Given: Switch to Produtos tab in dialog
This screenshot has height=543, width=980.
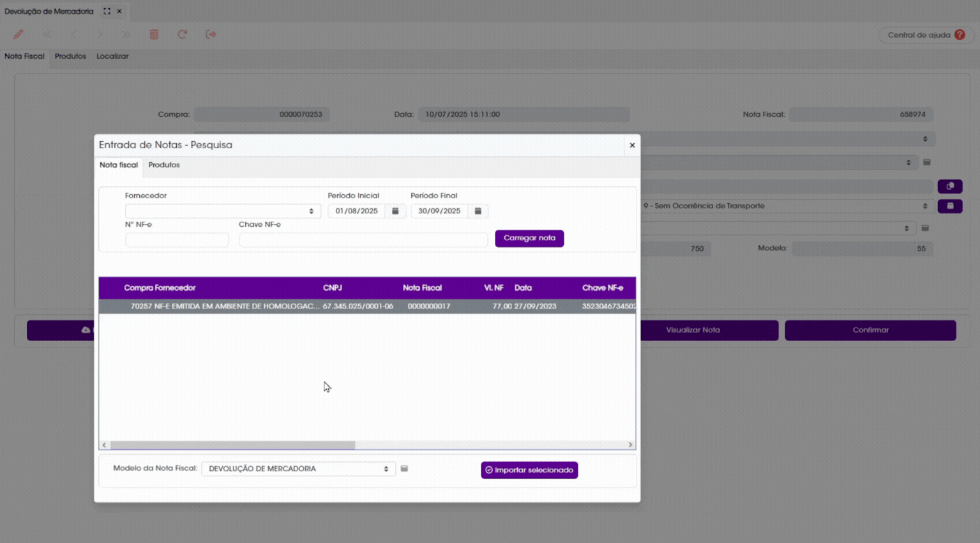Looking at the screenshot, I should pyautogui.click(x=164, y=165).
